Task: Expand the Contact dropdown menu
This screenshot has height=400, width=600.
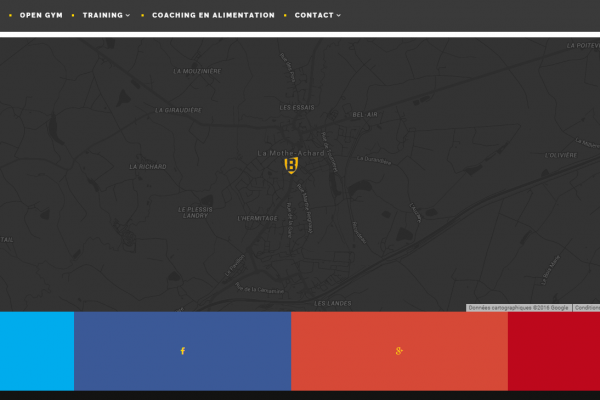Action: tap(317, 15)
